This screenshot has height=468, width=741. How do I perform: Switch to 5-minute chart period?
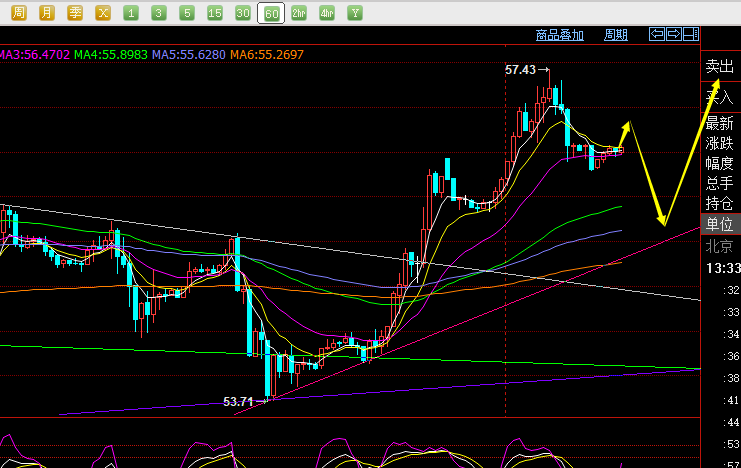187,13
